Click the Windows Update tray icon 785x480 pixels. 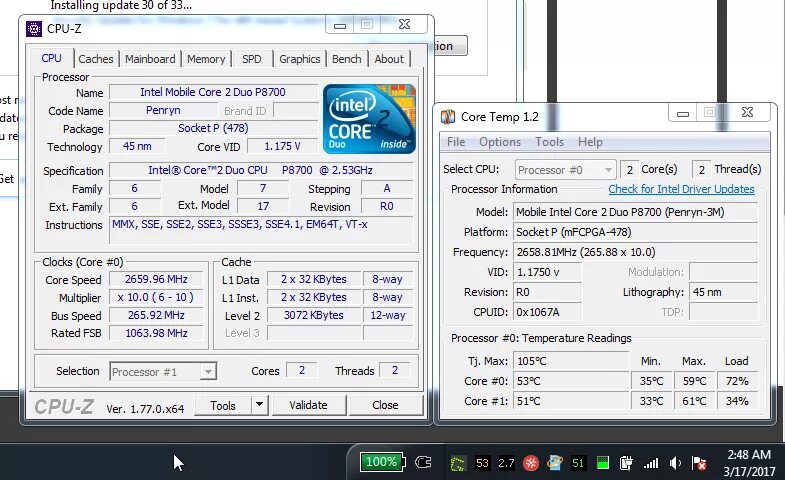(x=555, y=462)
